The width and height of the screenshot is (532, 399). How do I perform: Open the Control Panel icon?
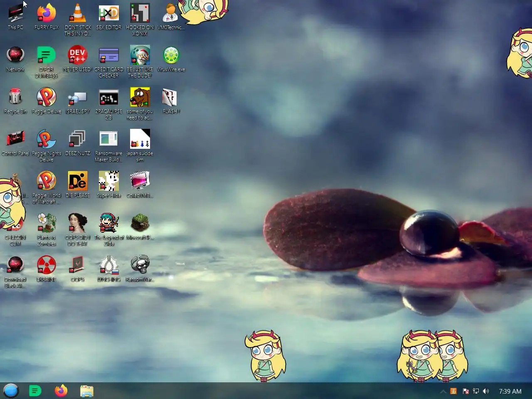click(15, 143)
